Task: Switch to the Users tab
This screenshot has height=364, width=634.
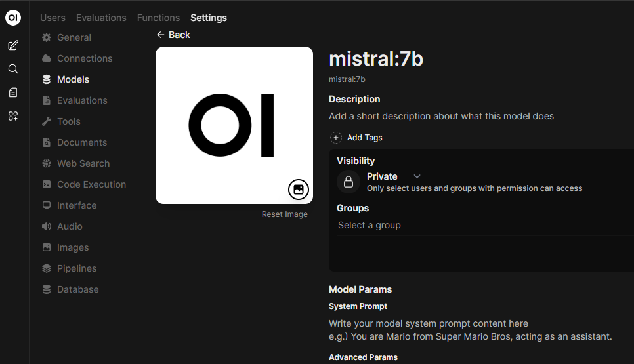Action: pos(53,18)
